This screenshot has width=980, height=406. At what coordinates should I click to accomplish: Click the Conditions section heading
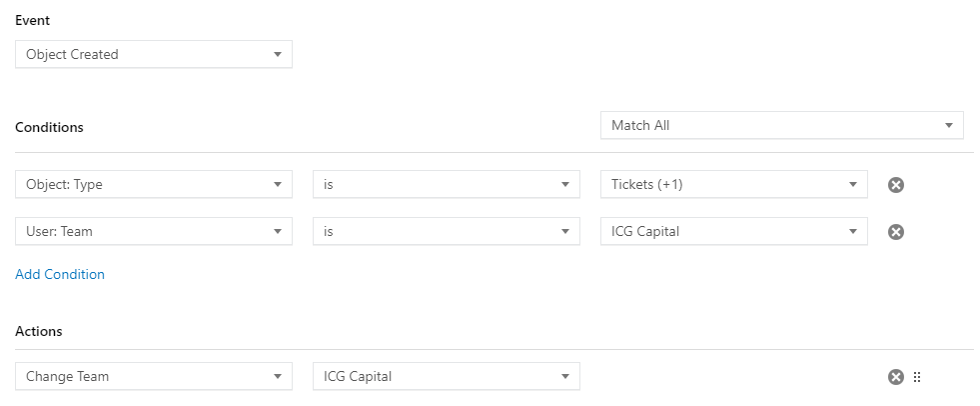pos(49,127)
